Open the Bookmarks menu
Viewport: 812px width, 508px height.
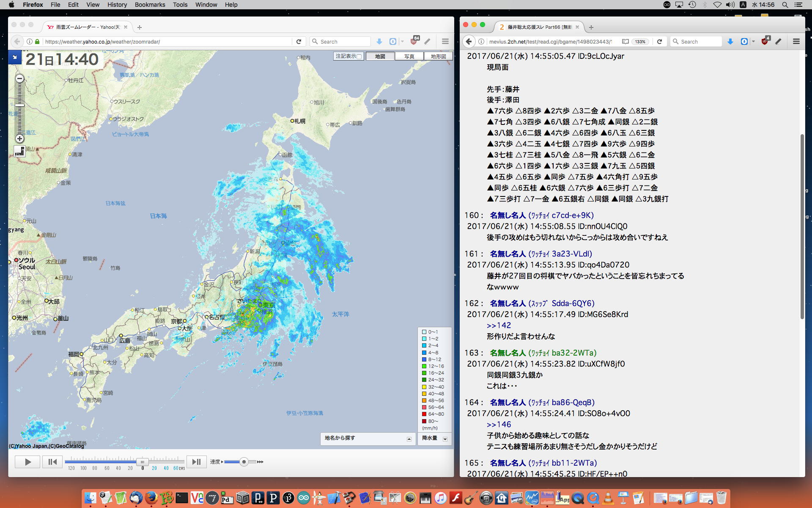pos(150,5)
